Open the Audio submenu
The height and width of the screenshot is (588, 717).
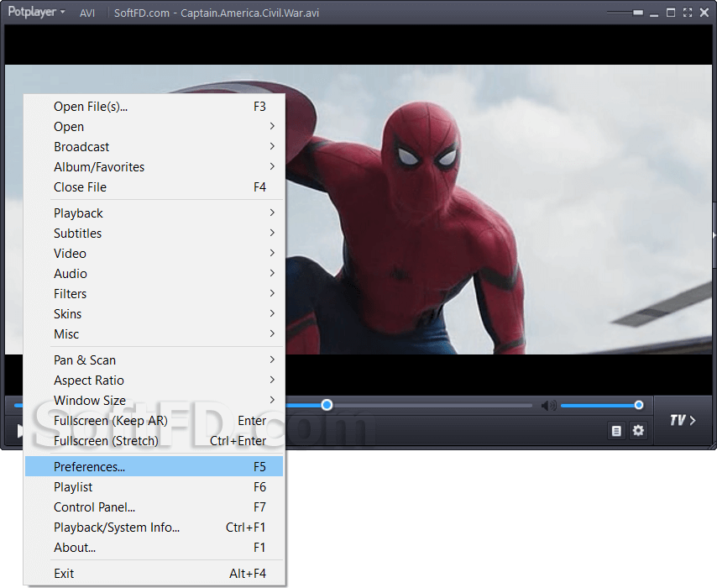pyautogui.click(x=154, y=274)
